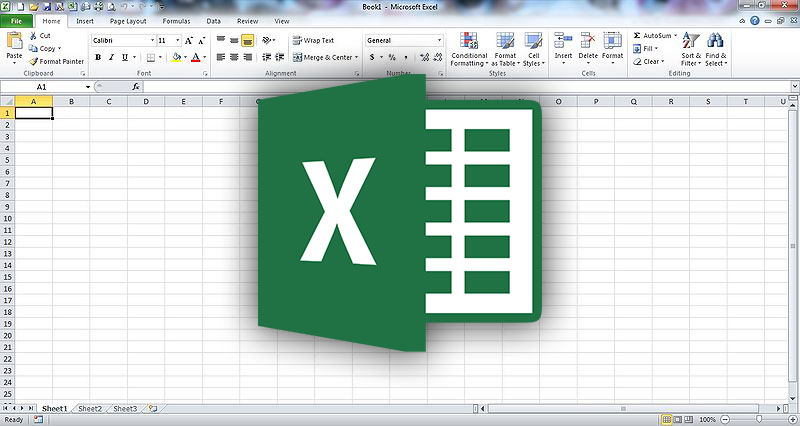Select Top Align icon

click(221, 40)
